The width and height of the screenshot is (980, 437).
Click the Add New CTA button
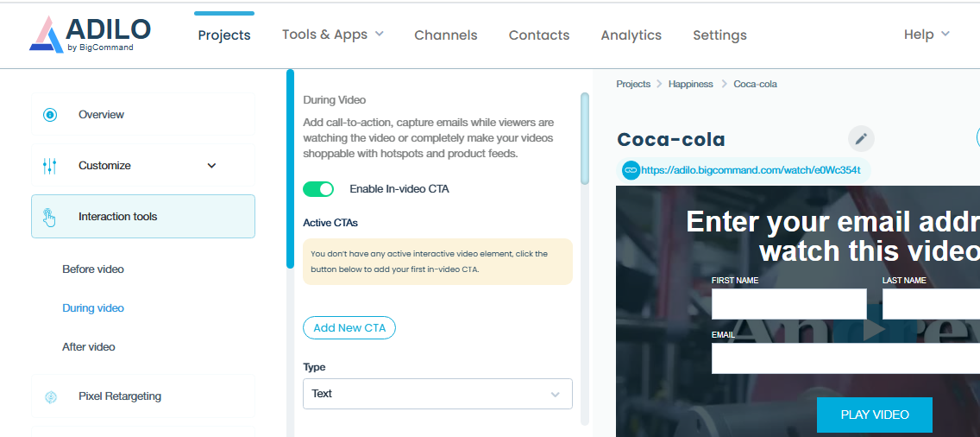point(349,327)
